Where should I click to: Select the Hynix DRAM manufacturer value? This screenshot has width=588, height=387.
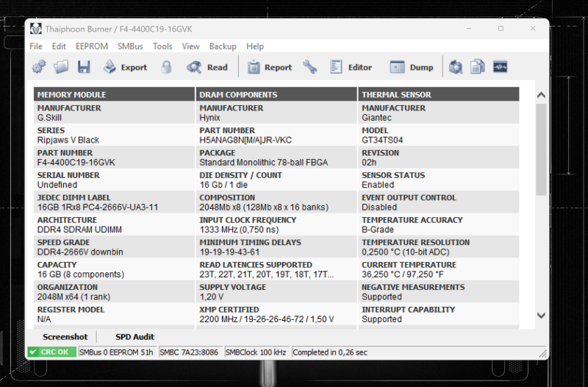point(209,118)
